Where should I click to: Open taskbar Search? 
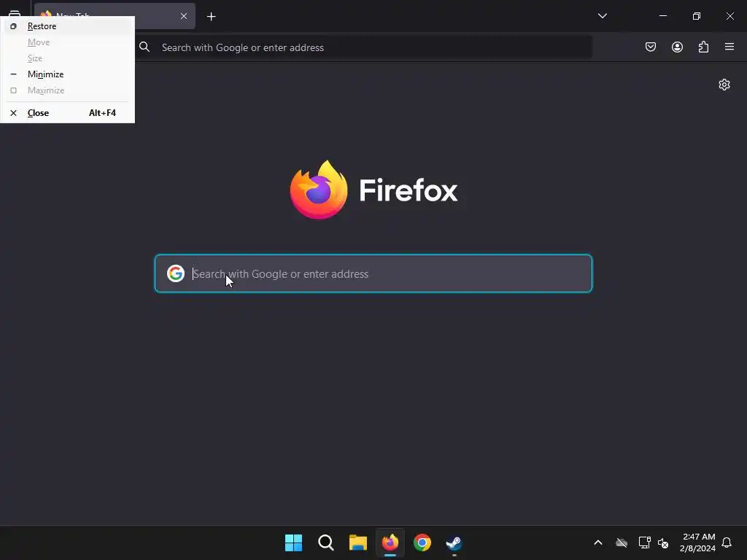point(326,542)
